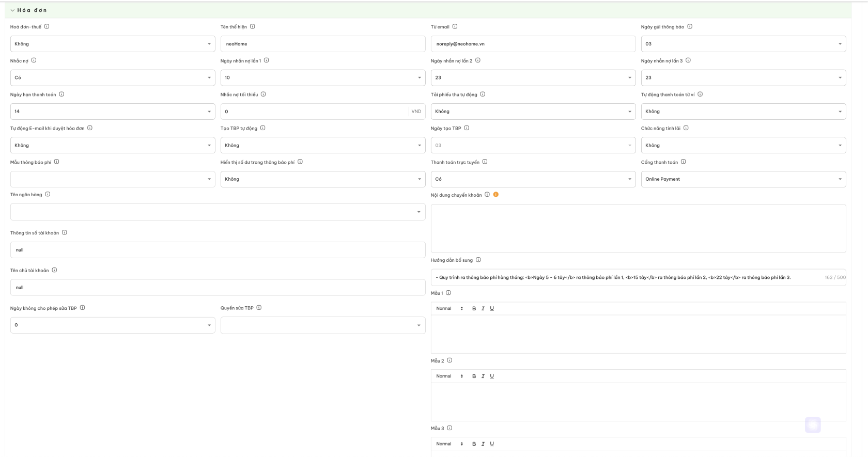868x457 pixels.
Task: Open the Nhắc nợ dropdown
Action: point(113,77)
